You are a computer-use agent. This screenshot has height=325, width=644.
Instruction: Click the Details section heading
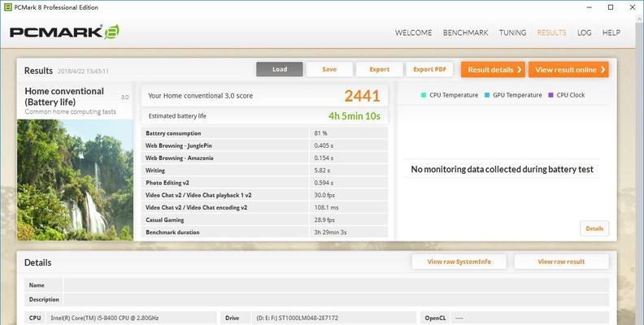pyautogui.click(x=37, y=262)
